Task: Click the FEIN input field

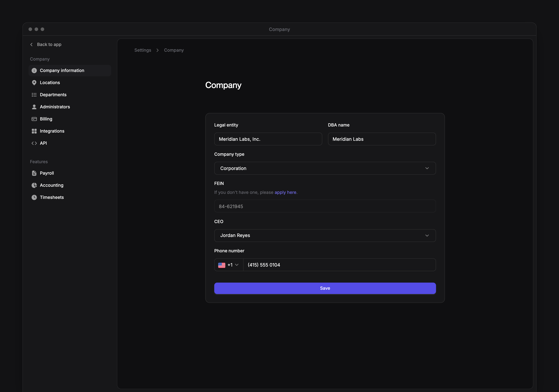Action: click(x=325, y=206)
